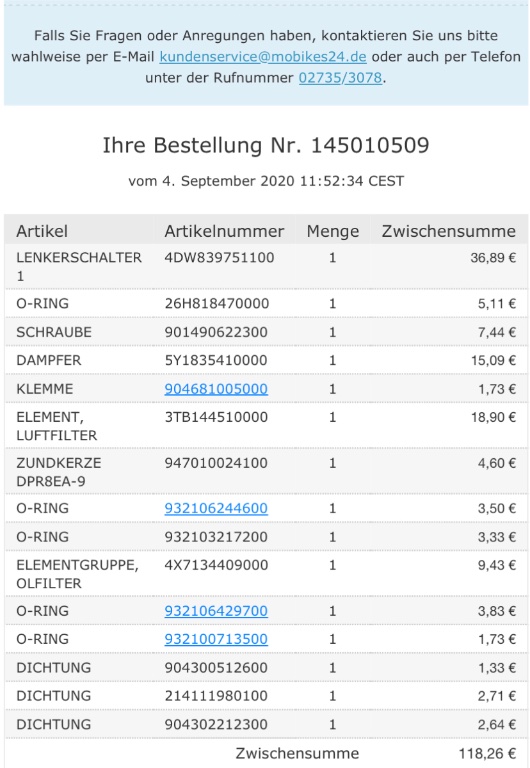The height and width of the screenshot is (768, 530).
Task: Open article number 932106244600 link
Action: [x=216, y=508]
